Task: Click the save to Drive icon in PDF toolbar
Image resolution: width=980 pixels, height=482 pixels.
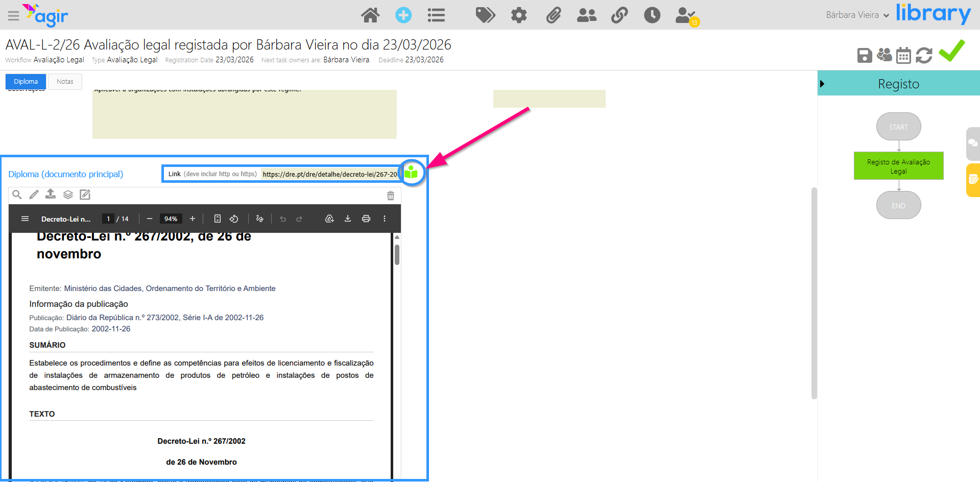Action: pos(329,219)
